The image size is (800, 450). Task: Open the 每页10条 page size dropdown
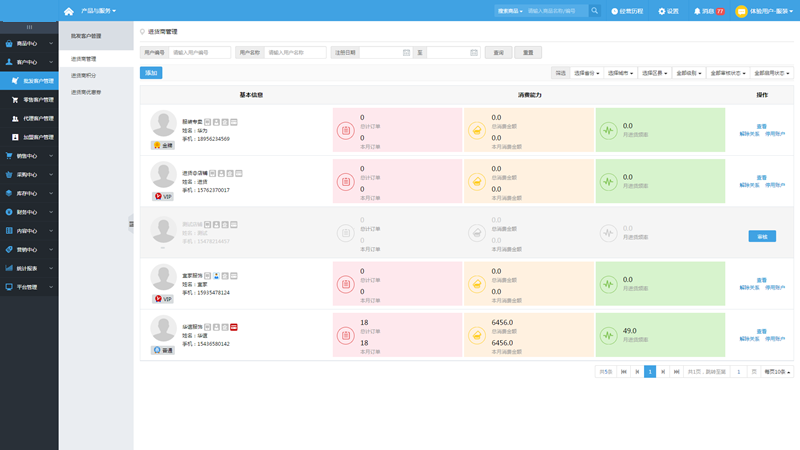coord(777,372)
